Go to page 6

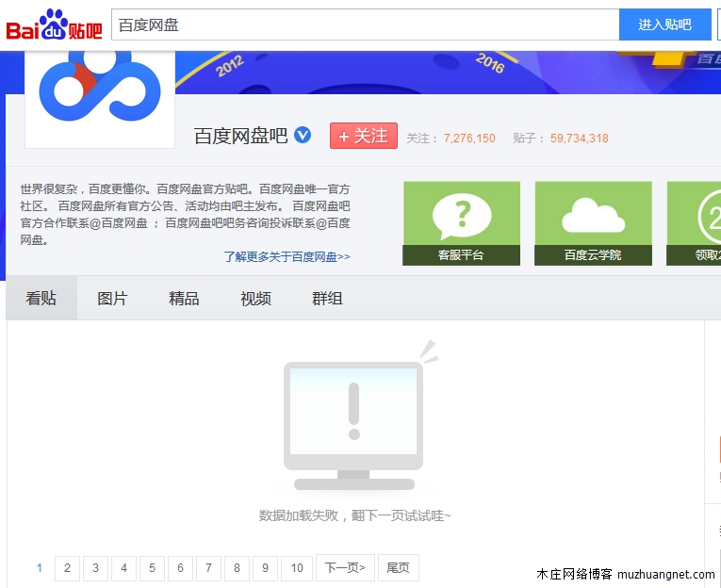pyautogui.click(x=180, y=568)
